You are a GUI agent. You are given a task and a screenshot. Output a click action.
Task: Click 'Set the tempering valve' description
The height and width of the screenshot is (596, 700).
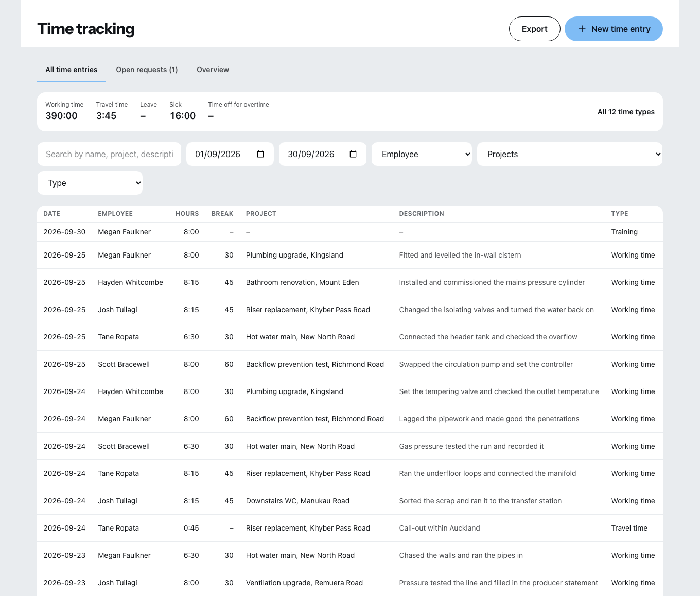[x=499, y=391]
